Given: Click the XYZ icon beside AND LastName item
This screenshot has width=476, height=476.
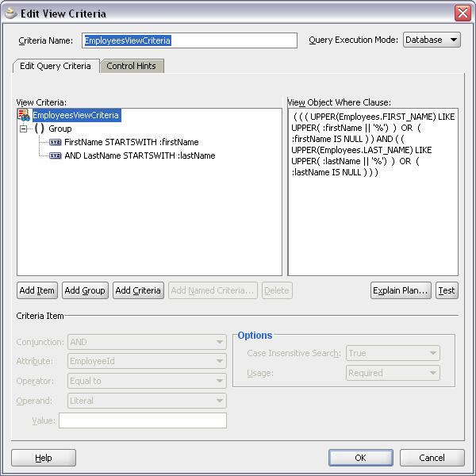Looking at the screenshot, I should pyautogui.click(x=56, y=155).
